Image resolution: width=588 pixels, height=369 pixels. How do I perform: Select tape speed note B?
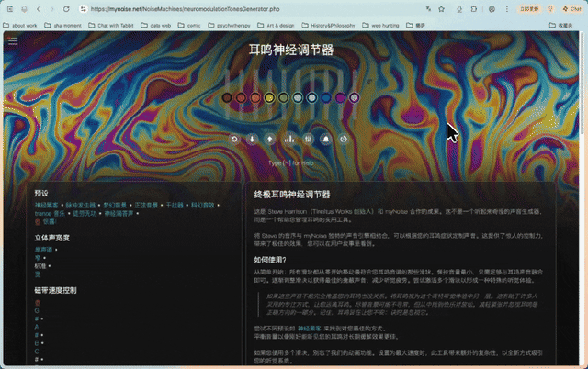coord(37,342)
